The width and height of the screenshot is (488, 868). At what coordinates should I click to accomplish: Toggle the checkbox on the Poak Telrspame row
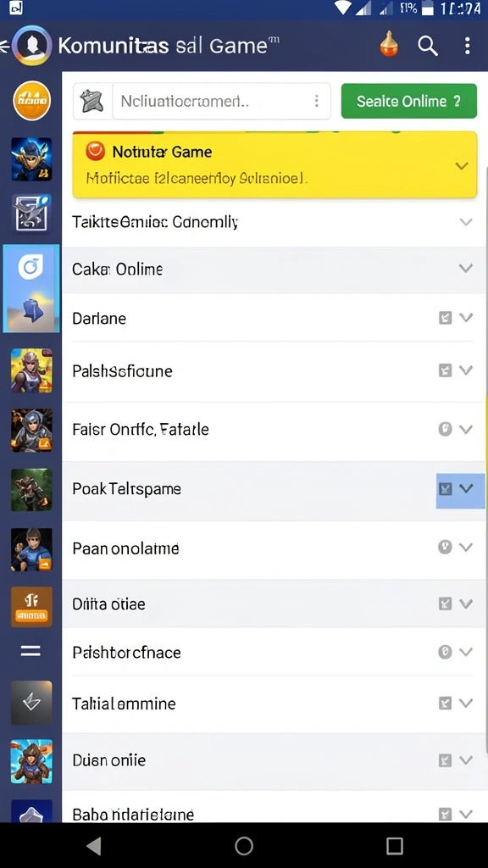point(446,488)
